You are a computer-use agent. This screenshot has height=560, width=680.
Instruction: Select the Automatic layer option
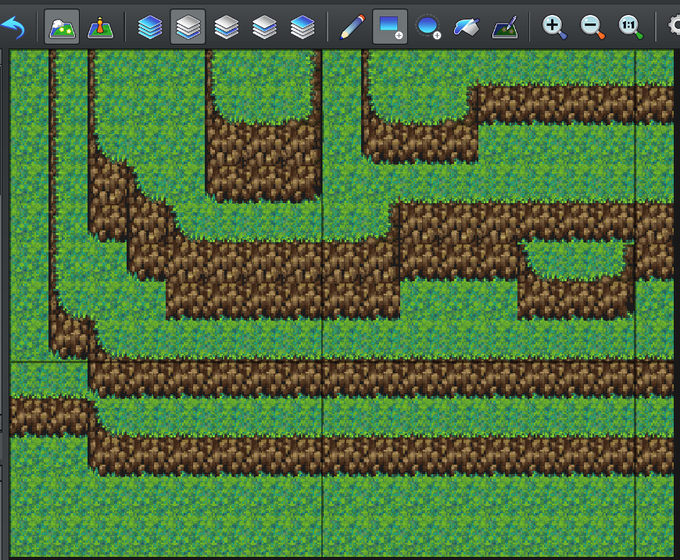(x=150, y=27)
